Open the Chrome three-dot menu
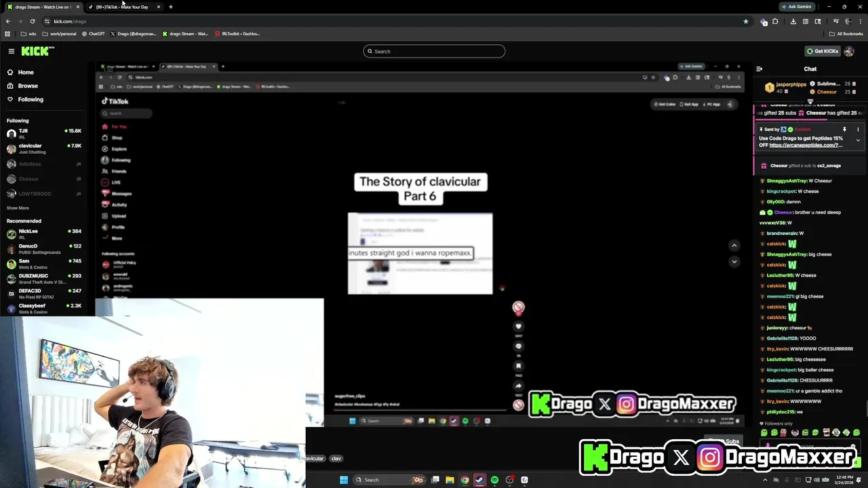The height and width of the screenshot is (488, 868). coord(861,21)
